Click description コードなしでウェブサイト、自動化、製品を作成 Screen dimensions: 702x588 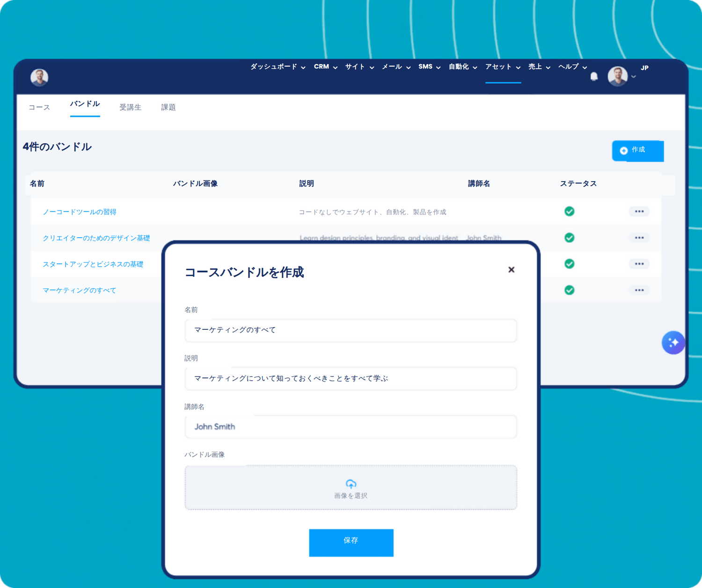(373, 212)
